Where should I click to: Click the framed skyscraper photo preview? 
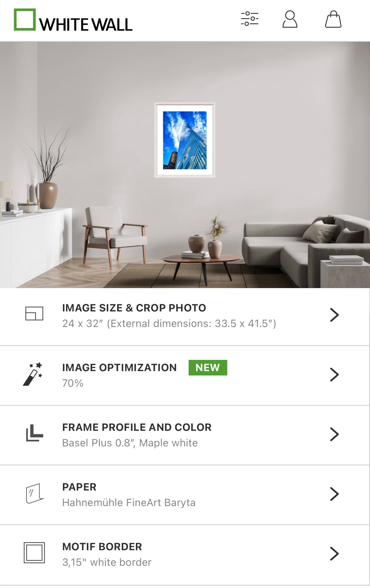coord(185,140)
